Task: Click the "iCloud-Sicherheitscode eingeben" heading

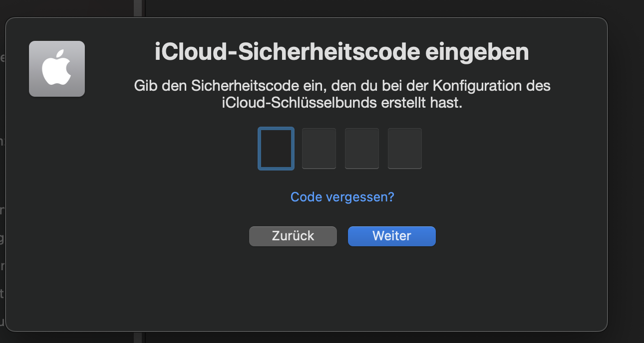Action: [341, 52]
